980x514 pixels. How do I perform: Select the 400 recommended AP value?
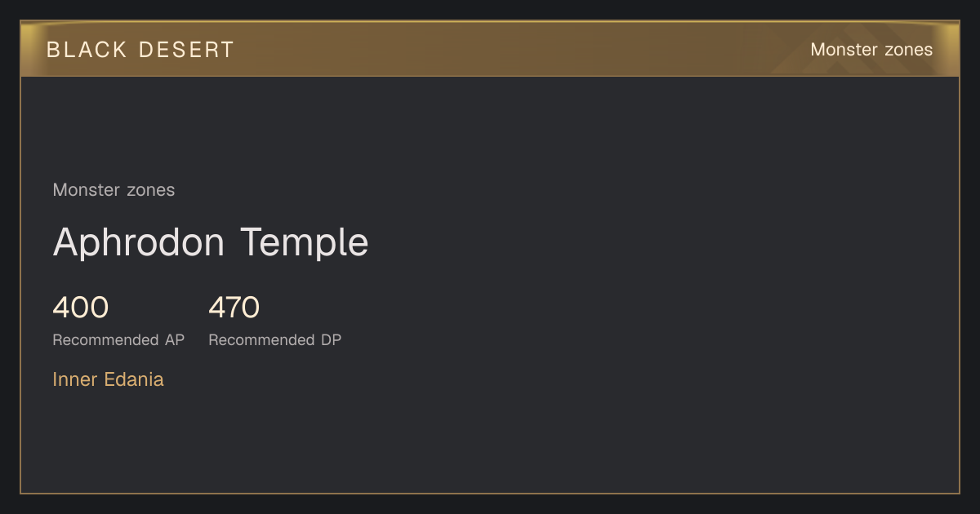81,308
